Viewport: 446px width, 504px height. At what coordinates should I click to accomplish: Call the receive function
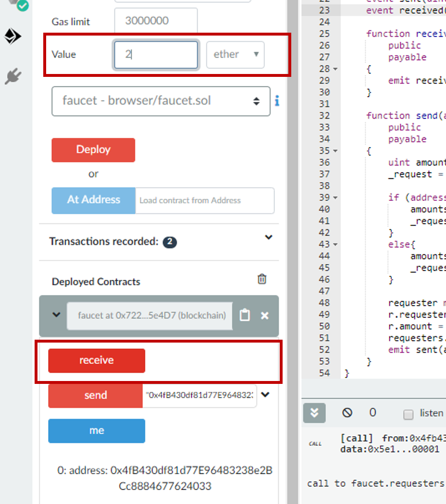(96, 360)
